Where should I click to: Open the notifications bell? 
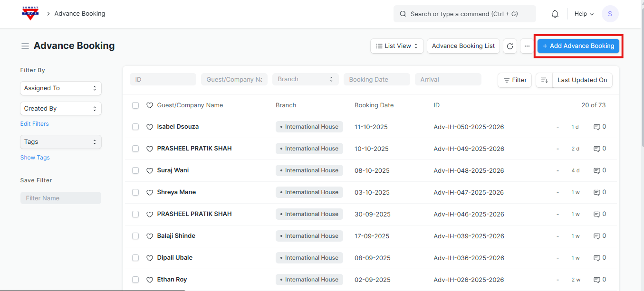click(x=555, y=14)
